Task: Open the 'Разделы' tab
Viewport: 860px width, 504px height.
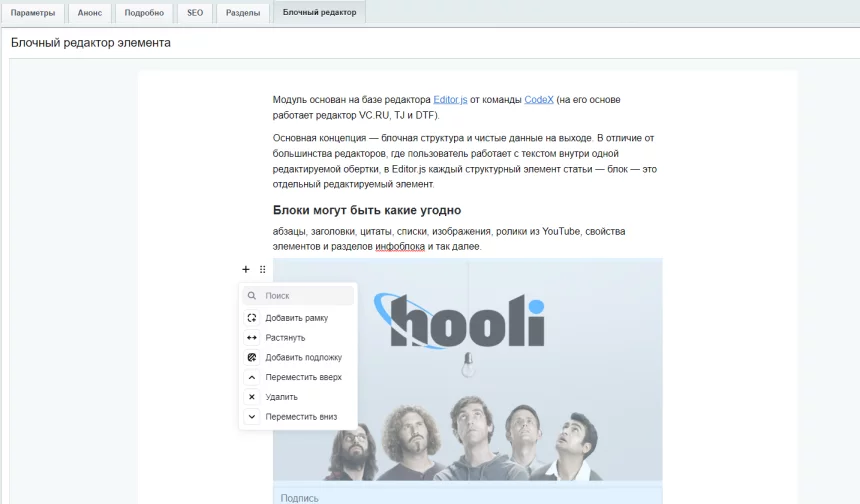Action: tap(242, 13)
